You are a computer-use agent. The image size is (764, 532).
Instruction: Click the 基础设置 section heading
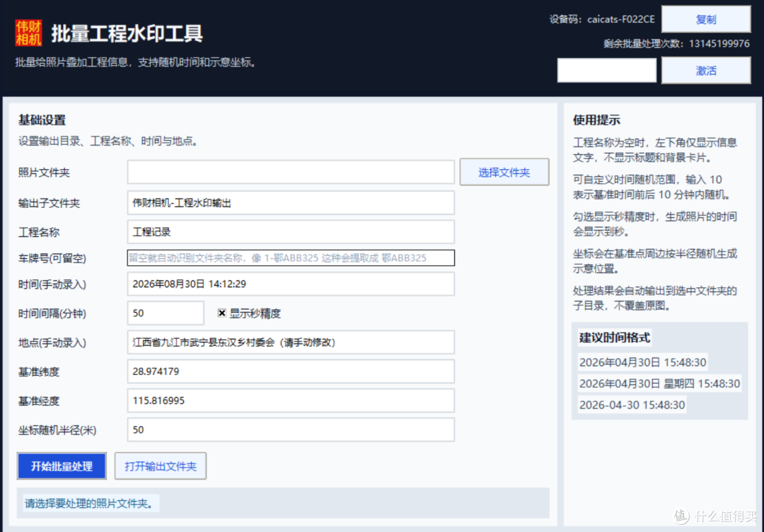click(x=42, y=120)
